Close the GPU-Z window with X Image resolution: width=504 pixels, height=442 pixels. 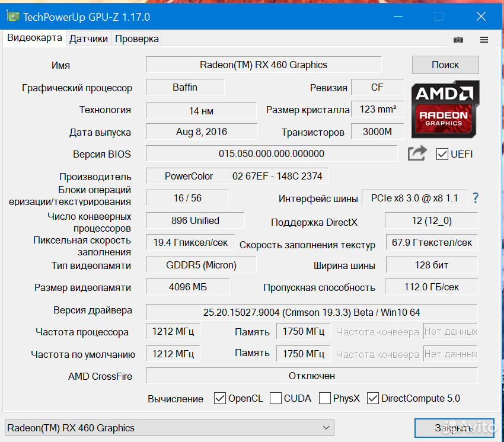click(x=481, y=16)
